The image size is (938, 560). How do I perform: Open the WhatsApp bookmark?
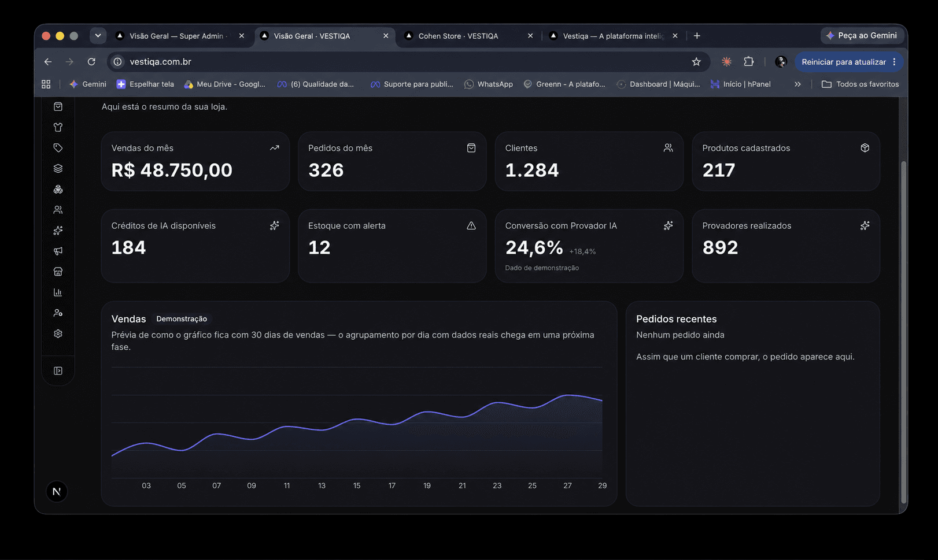[489, 84]
